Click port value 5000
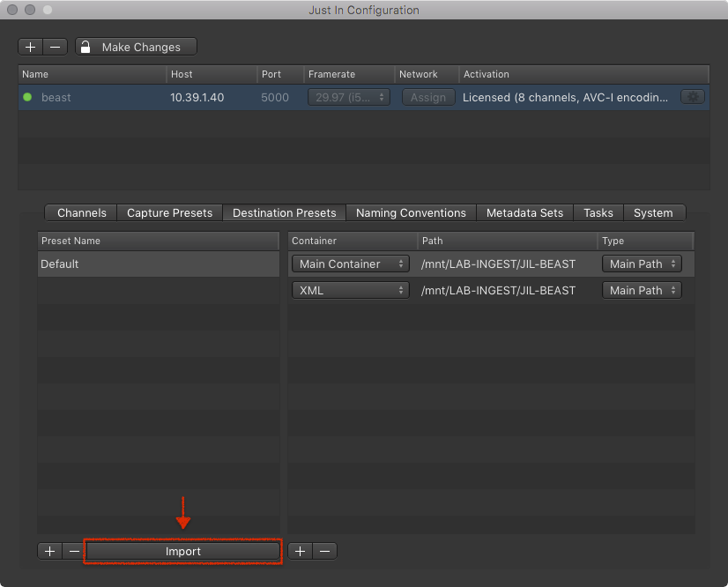728x587 pixels. tap(275, 98)
